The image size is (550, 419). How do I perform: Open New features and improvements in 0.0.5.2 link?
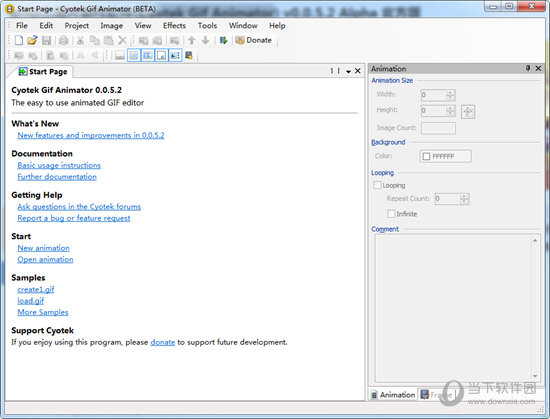91,135
